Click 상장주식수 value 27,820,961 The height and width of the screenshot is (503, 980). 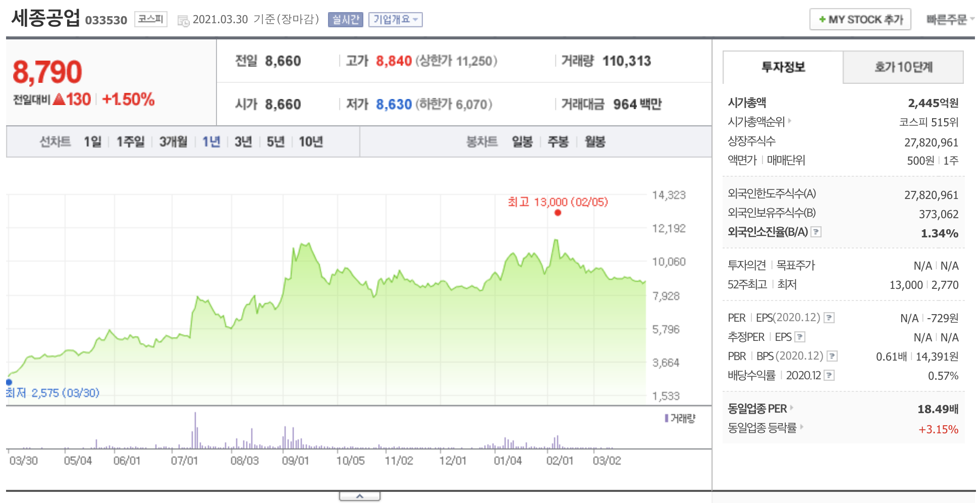coord(931,142)
